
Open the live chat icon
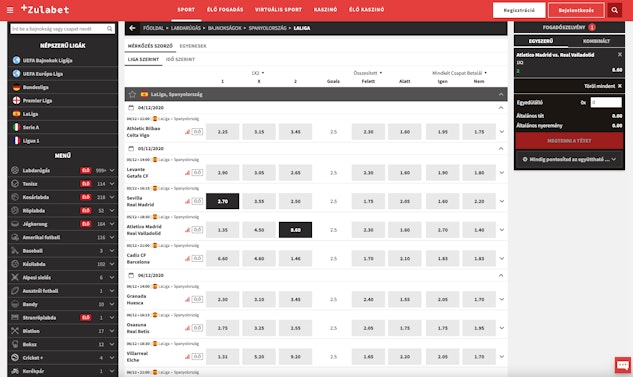[x=623, y=365]
